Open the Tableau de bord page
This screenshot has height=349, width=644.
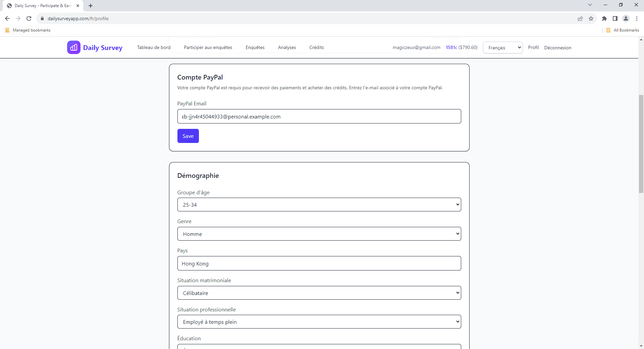[154, 47]
